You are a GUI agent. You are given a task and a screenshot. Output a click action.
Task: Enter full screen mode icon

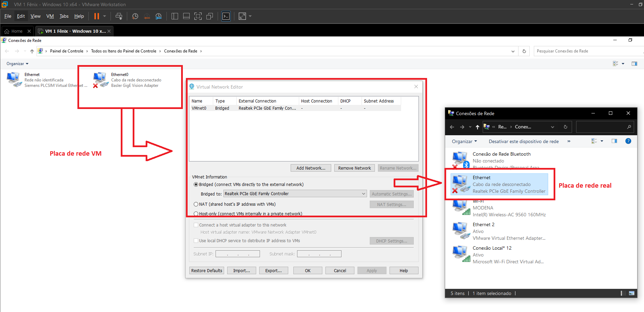click(198, 16)
